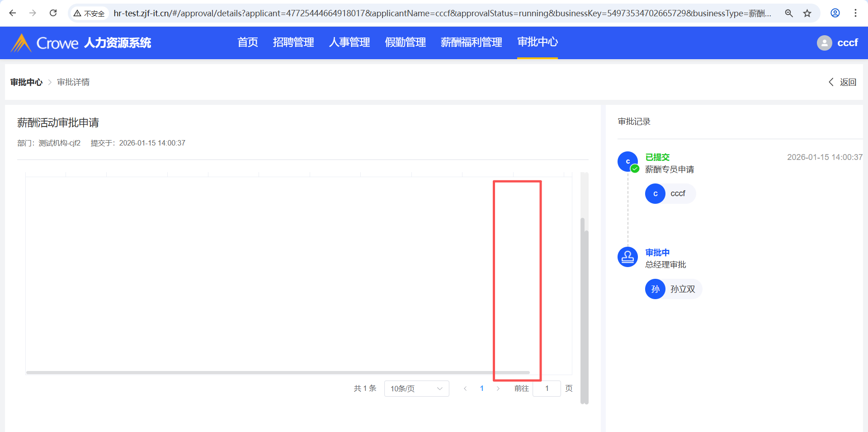868x432 pixels.
Task: Click the 部门: 测试机构-cjf2 text
Action: 49,143
